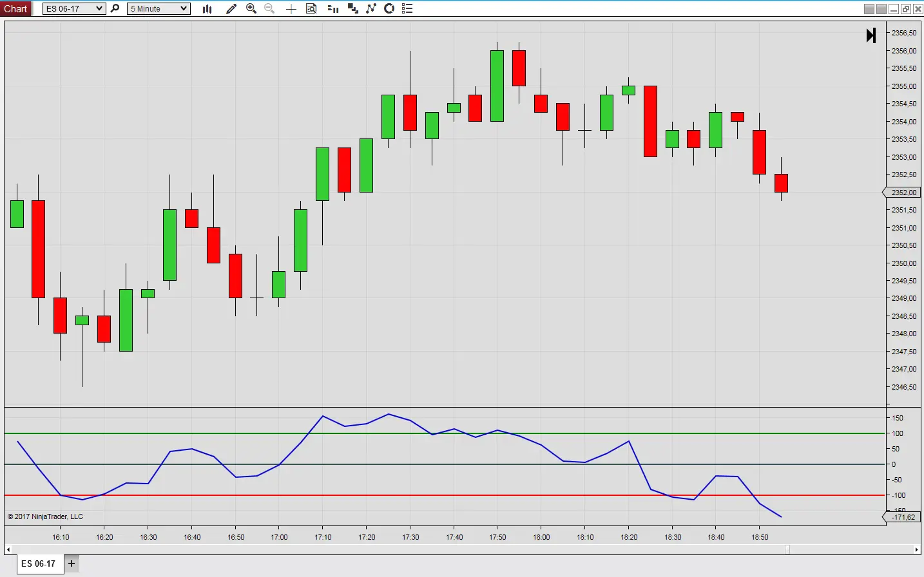Screen dimensions: 924x577
Task: Restore down the chart window
Action: 905,8
